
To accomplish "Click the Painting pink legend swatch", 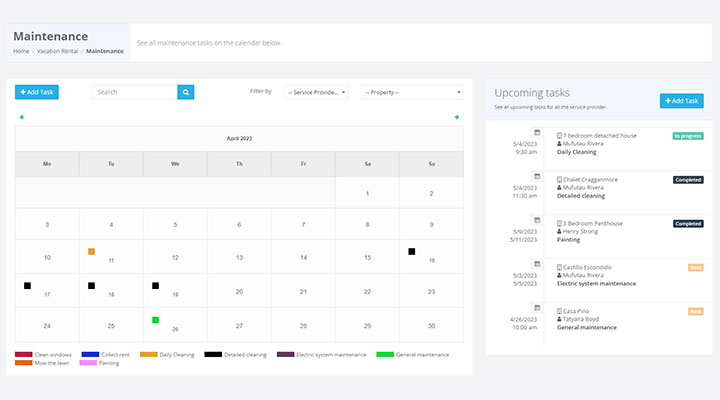I will point(88,363).
